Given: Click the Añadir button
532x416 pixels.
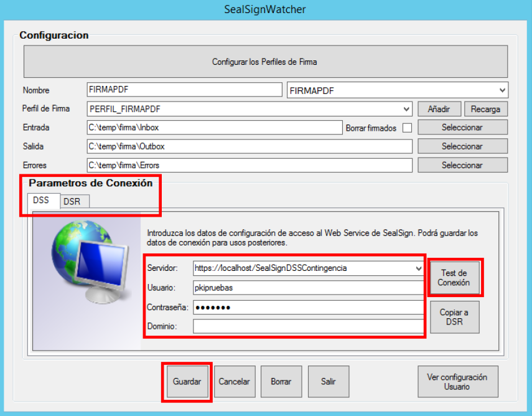Looking at the screenshot, I should click(x=439, y=109).
